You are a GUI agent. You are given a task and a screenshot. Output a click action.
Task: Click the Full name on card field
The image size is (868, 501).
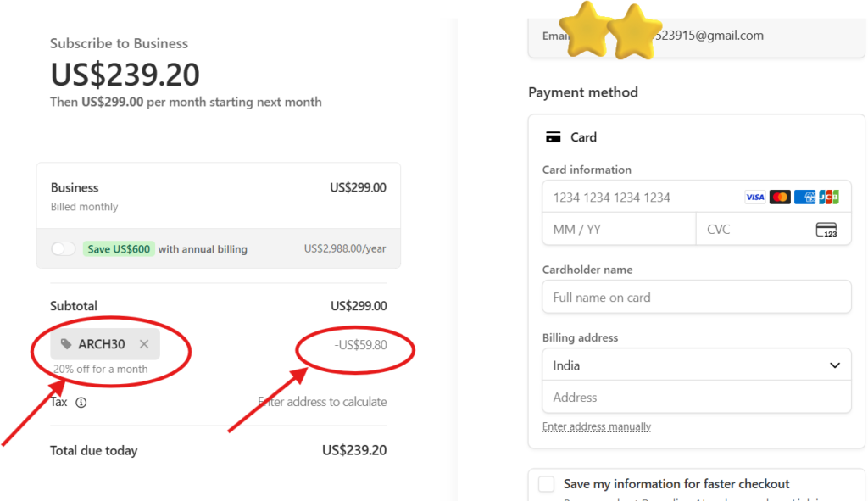(x=696, y=298)
